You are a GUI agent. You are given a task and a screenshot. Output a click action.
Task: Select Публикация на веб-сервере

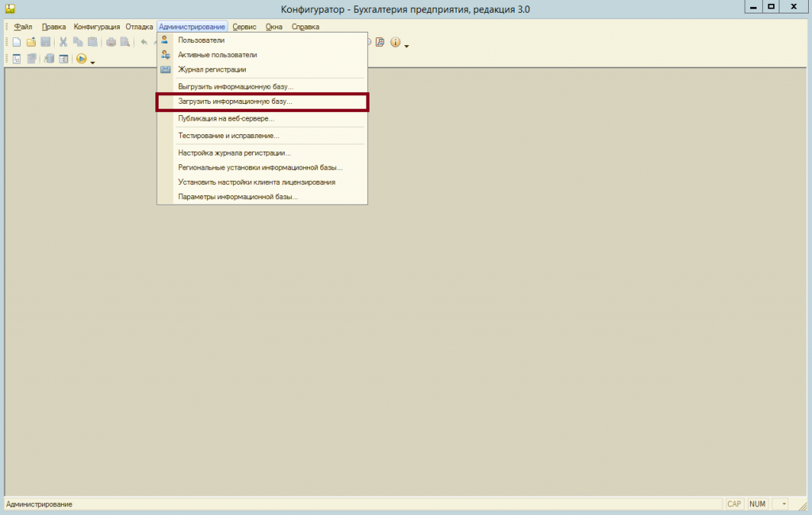262,119
